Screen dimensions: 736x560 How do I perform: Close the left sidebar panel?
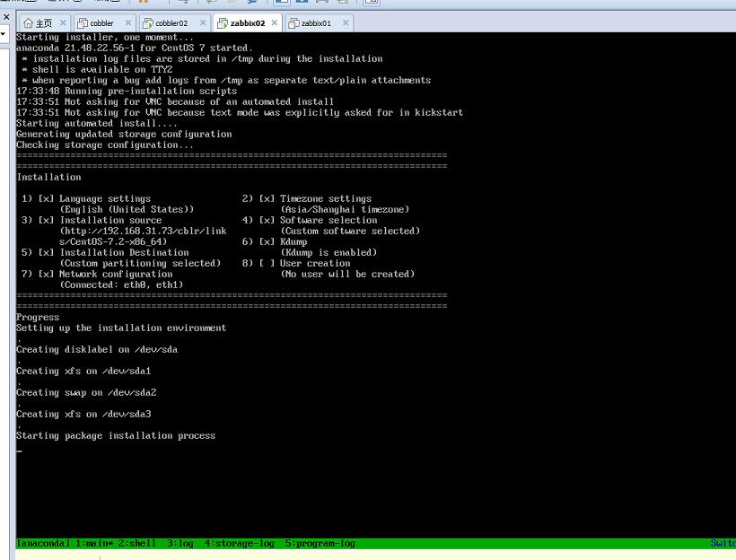5,16
